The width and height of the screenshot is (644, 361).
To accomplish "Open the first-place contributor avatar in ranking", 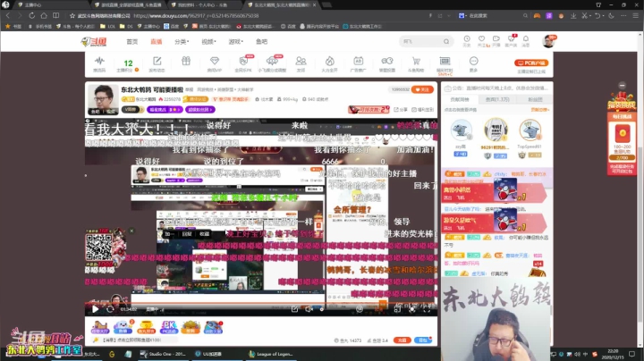I will coord(496,130).
